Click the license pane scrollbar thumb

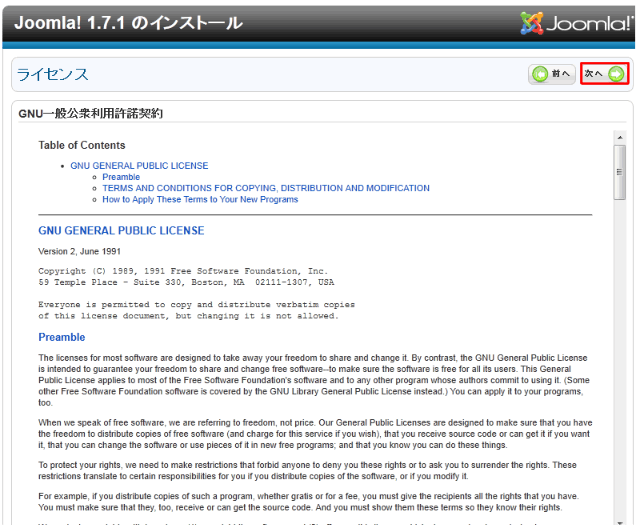click(x=620, y=172)
